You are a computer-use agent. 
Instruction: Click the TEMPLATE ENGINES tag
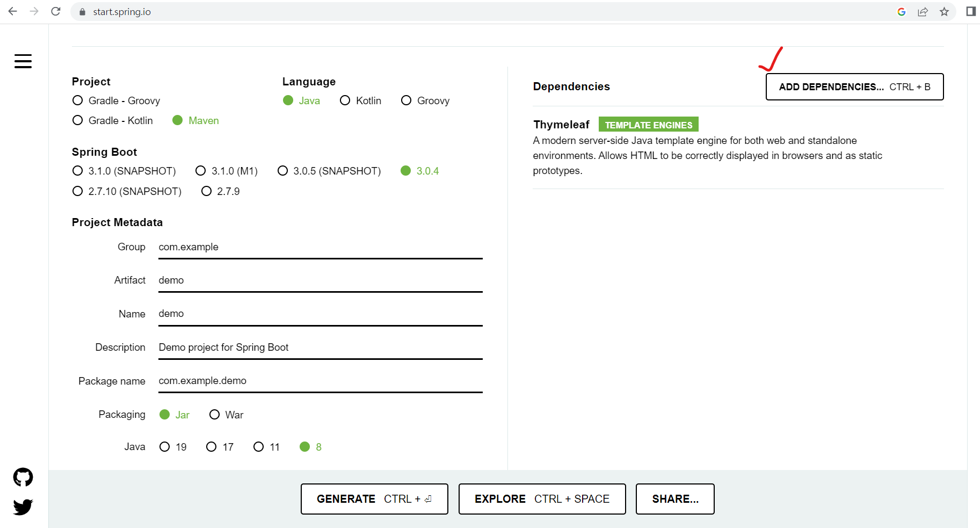(x=648, y=125)
